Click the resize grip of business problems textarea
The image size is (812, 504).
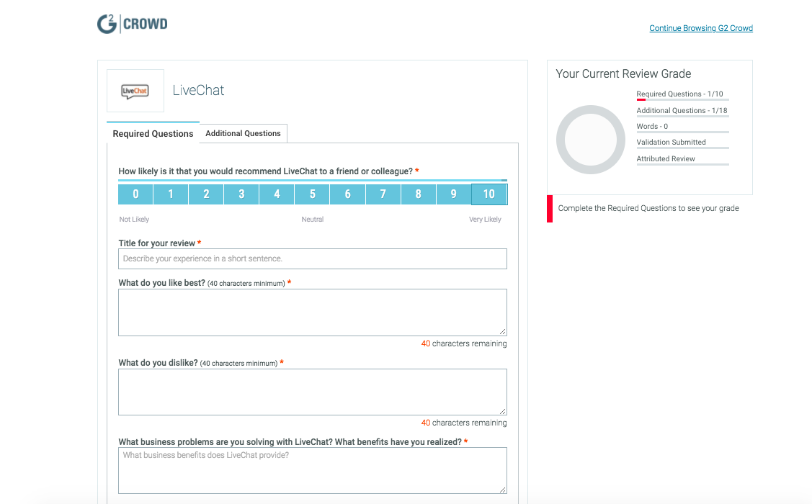pyautogui.click(x=502, y=490)
